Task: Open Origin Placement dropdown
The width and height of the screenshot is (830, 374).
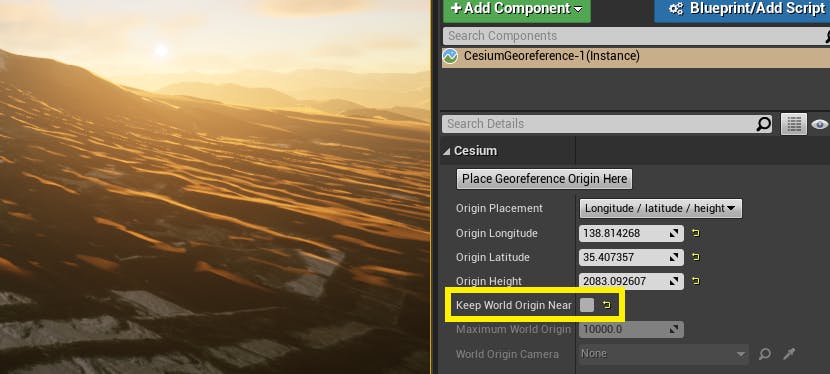Action: tap(661, 208)
